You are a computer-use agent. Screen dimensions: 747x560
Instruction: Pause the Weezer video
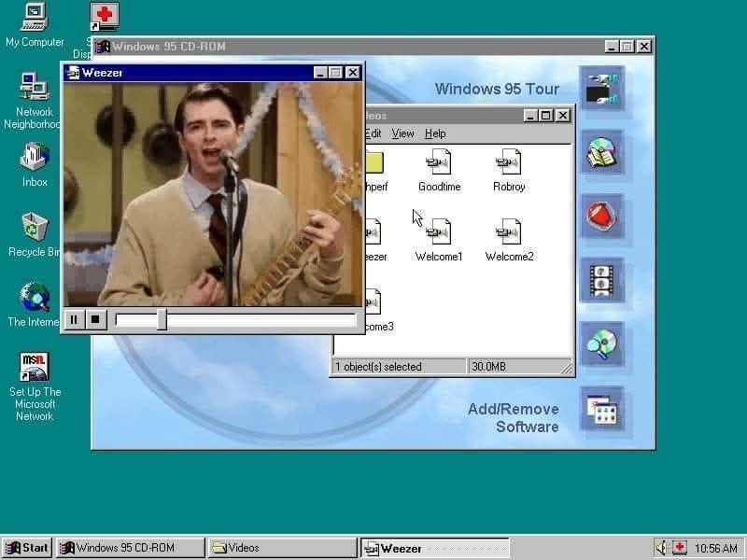(74, 320)
